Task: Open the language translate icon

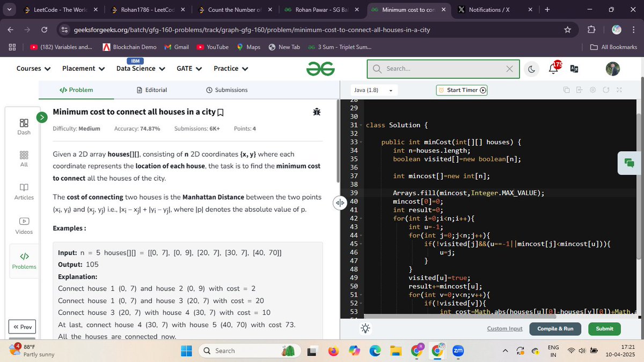Action: click(x=574, y=69)
